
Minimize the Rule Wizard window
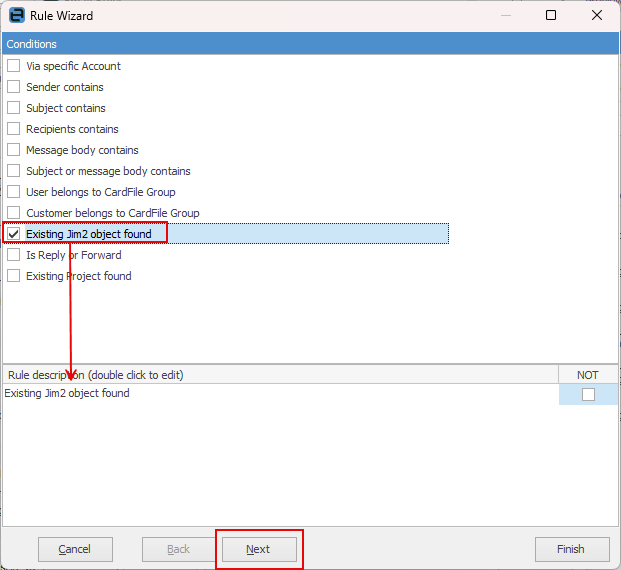click(506, 15)
